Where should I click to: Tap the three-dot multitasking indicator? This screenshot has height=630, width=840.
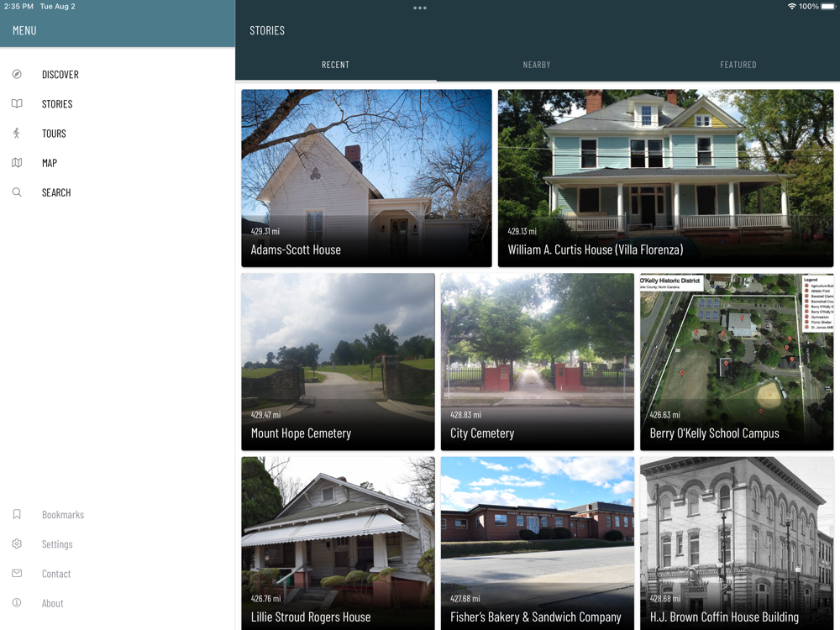pos(420,8)
